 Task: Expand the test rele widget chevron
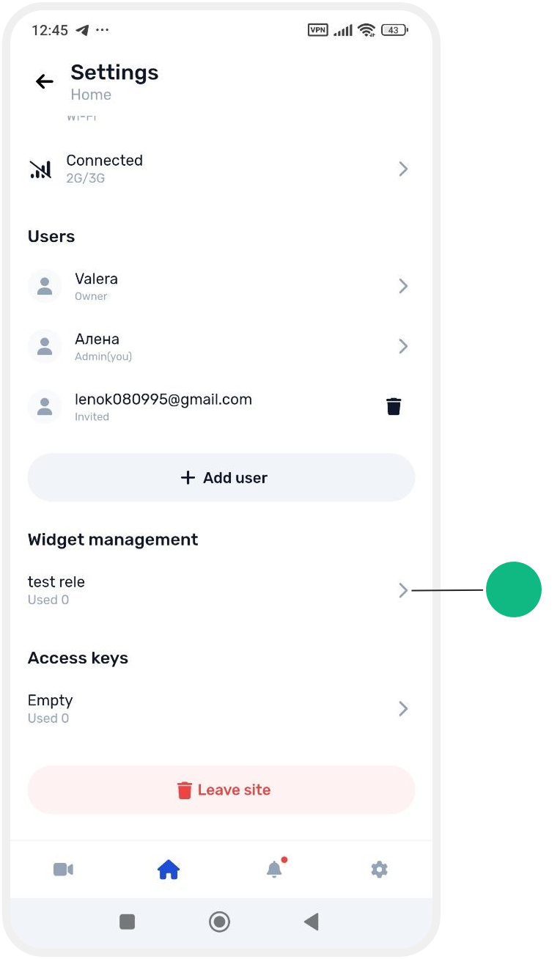click(x=403, y=590)
